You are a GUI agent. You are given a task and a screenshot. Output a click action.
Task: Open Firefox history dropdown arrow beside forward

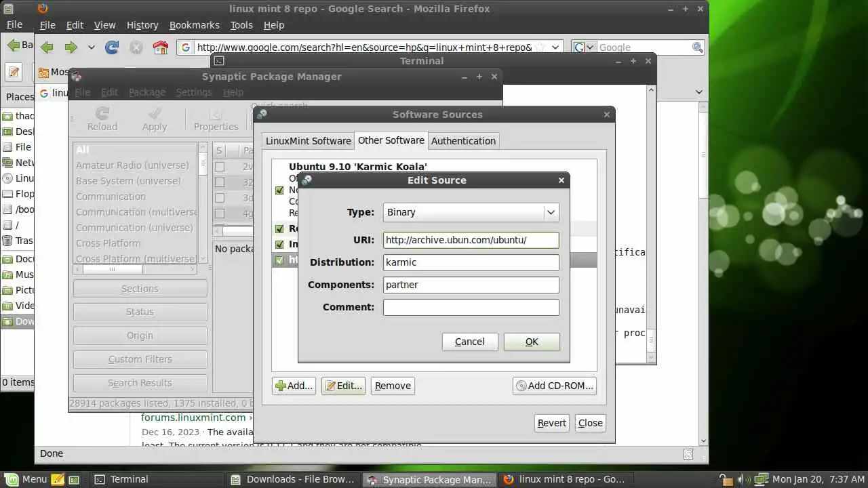pos(91,47)
